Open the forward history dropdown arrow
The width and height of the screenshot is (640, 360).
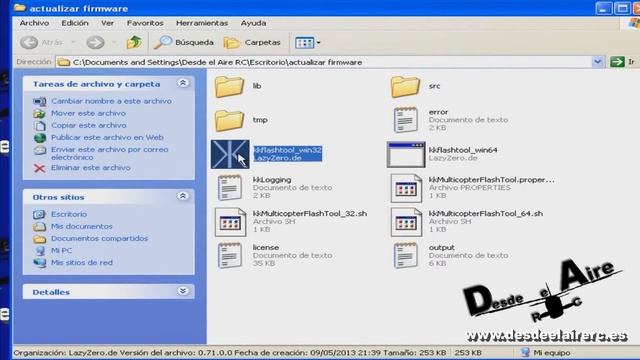tap(114, 42)
